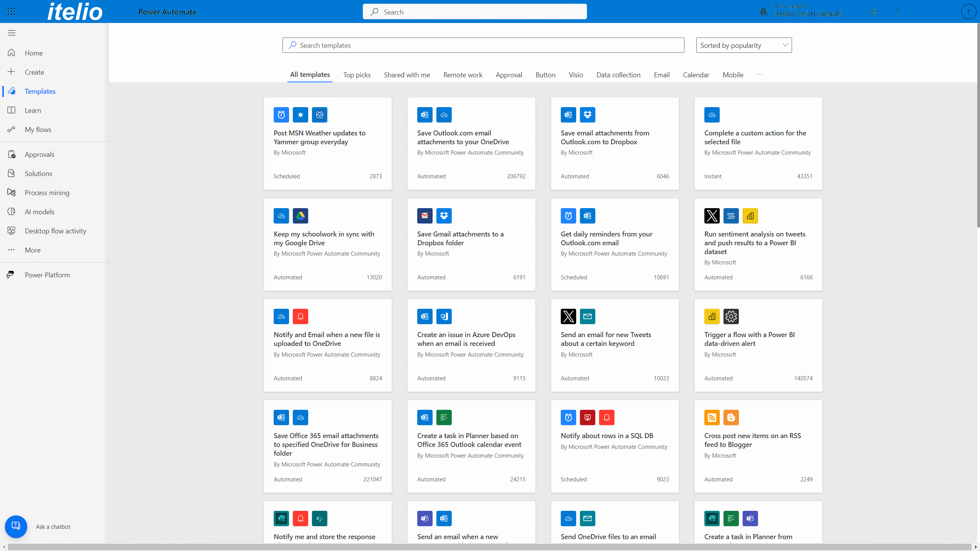Viewport: 980px width, 551px height.
Task: Open 'Save Outlook.com email attachments to OneDrive' template
Action: tap(471, 143)
